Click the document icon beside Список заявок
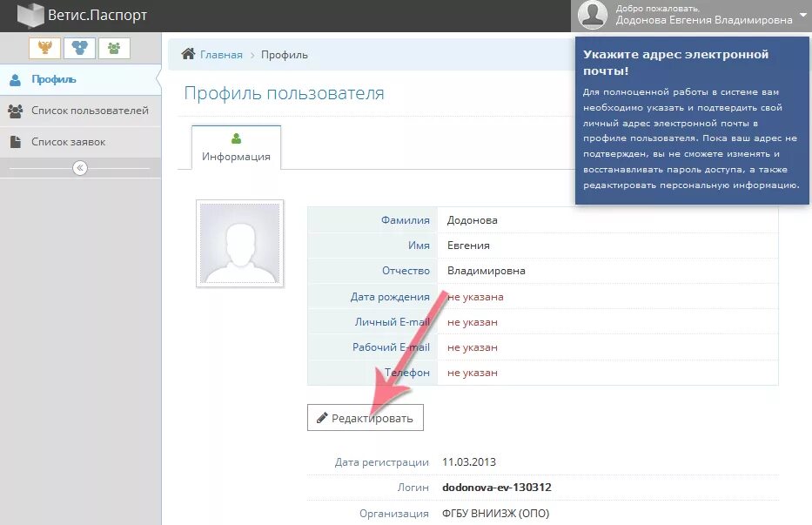 (x=16, y=142)
